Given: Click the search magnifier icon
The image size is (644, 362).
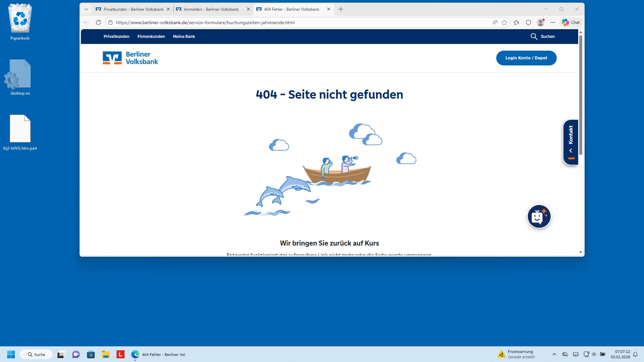Looking at the screenshot, I should coord(534,37).
